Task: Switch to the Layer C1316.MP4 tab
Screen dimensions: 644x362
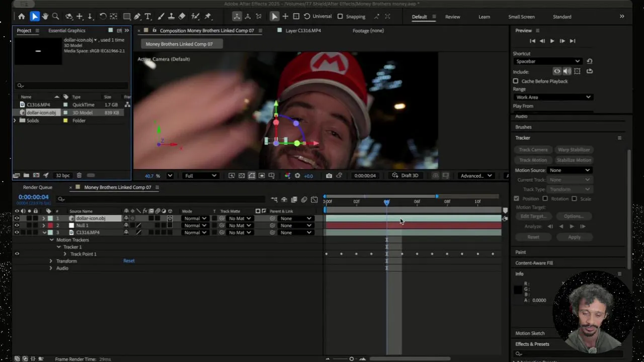Action: coord(303,31)
